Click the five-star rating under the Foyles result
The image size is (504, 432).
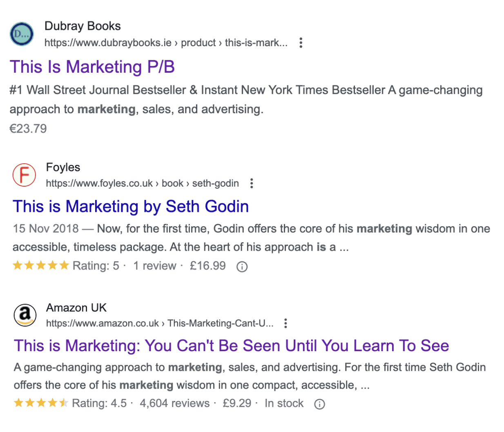41,265
